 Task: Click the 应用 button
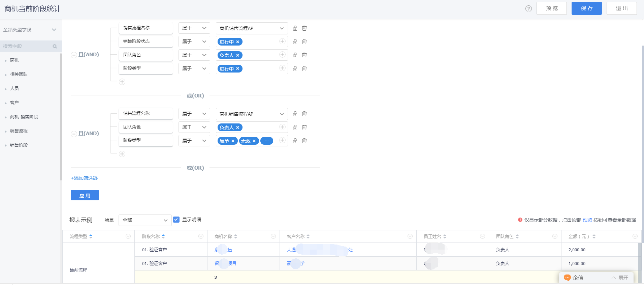(85, 195)
